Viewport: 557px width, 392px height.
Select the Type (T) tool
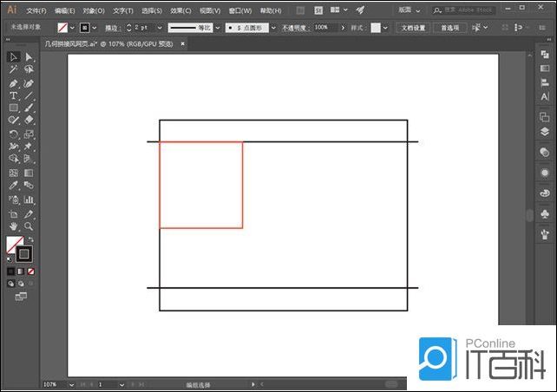(x=13, y=95)
